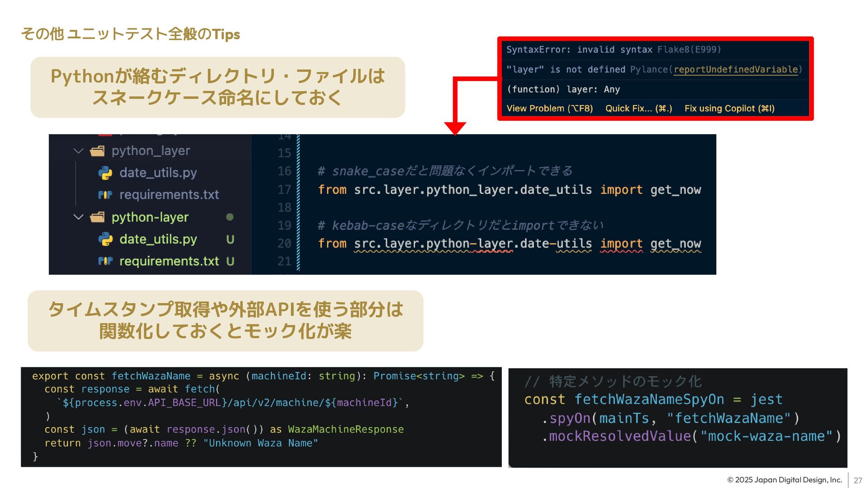Click (function) layer: Any text
The width and height of the screenshot is (868, 488).
(x=563, y=89)
